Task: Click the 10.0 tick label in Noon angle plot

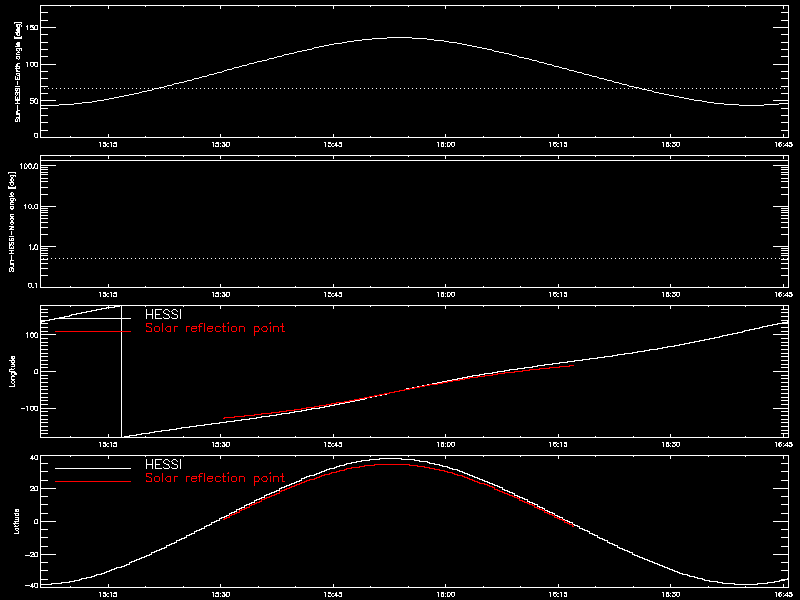Action: tap(32, 207)
